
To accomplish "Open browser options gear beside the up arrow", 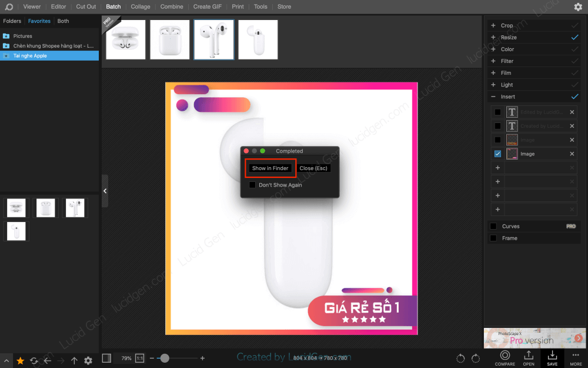I will tap(88, 361).
